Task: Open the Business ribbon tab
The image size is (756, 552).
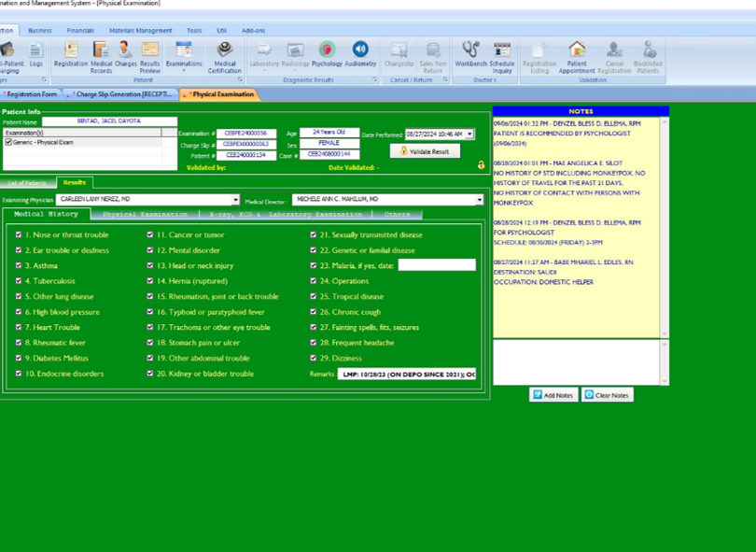Action: 39,31
